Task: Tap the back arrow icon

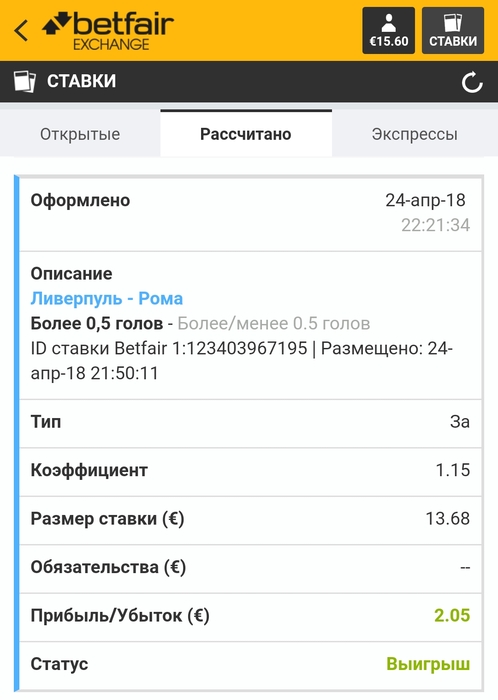Action: (x=21, y=31)
